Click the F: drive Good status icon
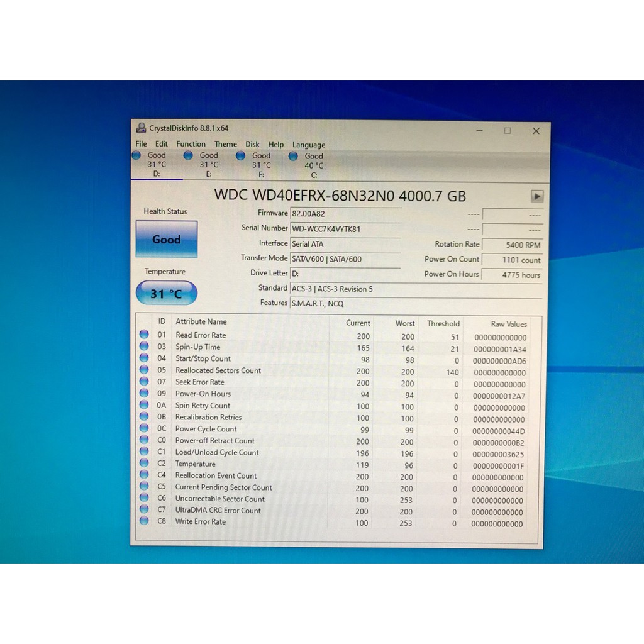Viewport: 644px width, 644px height. (x=241, y=155)
